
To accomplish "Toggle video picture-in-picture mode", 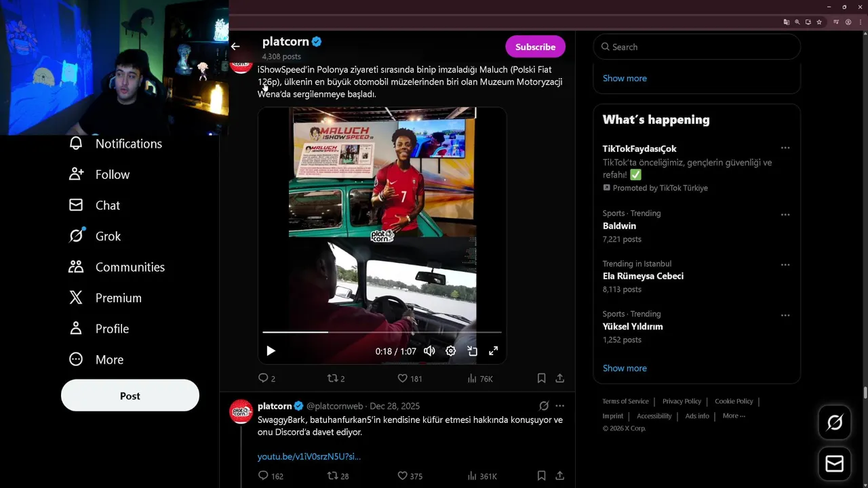I will (x=473, y=350).
